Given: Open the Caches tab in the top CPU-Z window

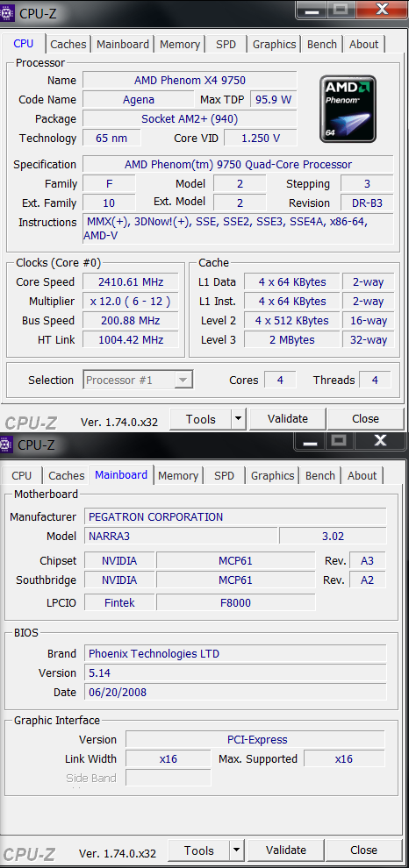Looking at the screenshot, I should pos(68,45).
